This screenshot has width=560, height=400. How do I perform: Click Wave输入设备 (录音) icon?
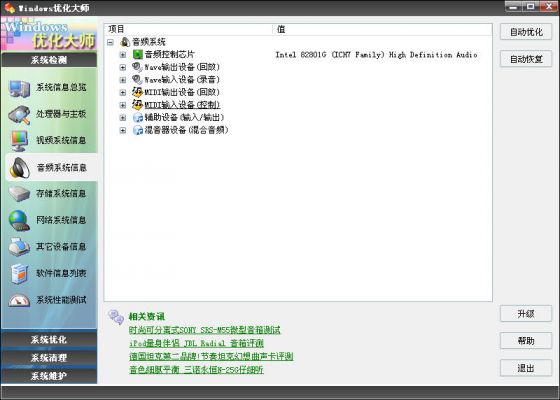click(x=137, y=80)
